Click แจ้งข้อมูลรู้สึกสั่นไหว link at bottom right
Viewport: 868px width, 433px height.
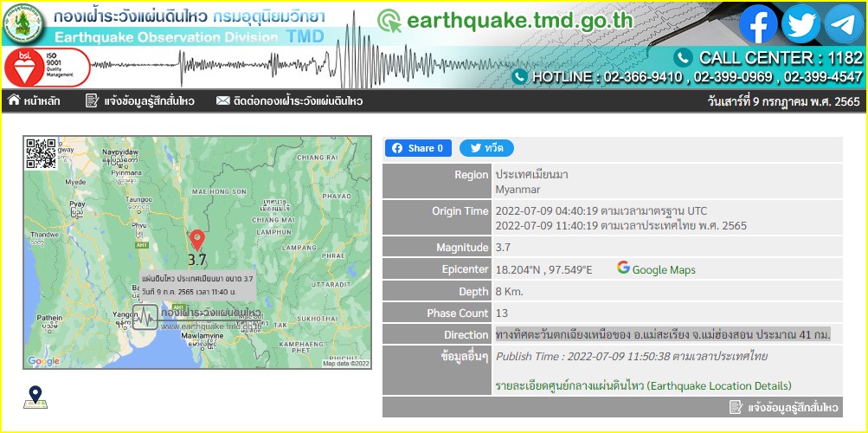click(783, 407)
